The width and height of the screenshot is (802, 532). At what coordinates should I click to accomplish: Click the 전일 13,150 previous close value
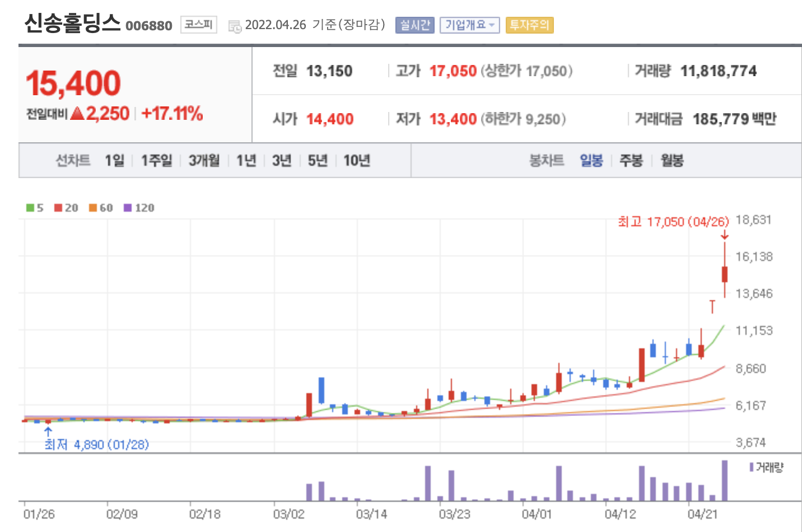(x=329, y=71)
